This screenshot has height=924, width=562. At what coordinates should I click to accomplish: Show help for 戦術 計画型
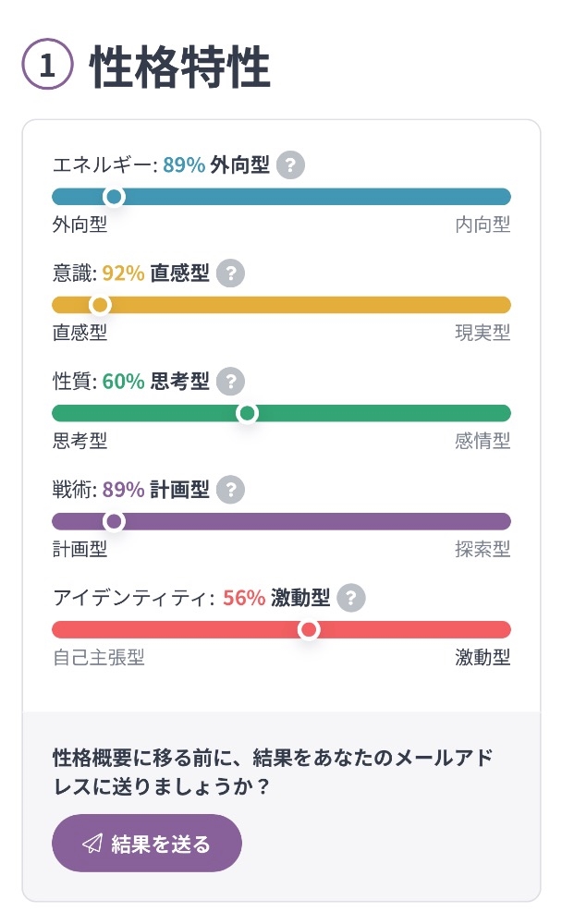[x=230, y=489]
